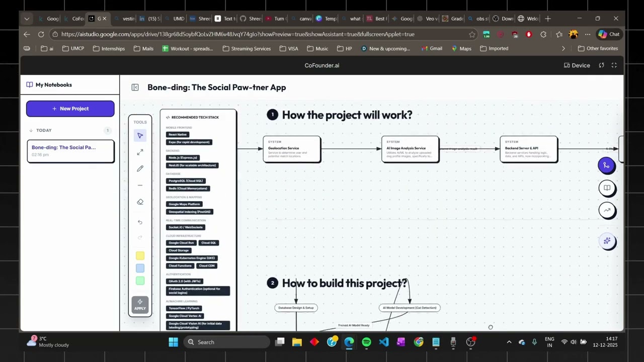Open the book guide floating button

coord(607,188)
